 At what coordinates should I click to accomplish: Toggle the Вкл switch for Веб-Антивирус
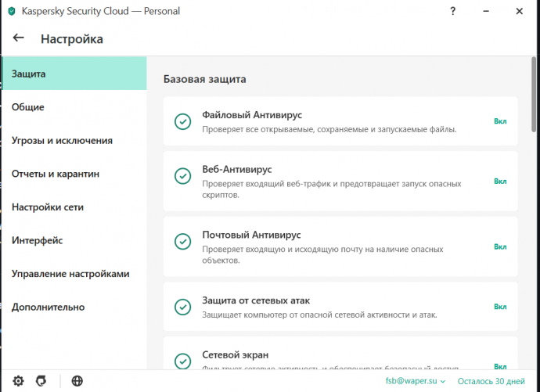[x=500, y=181]
